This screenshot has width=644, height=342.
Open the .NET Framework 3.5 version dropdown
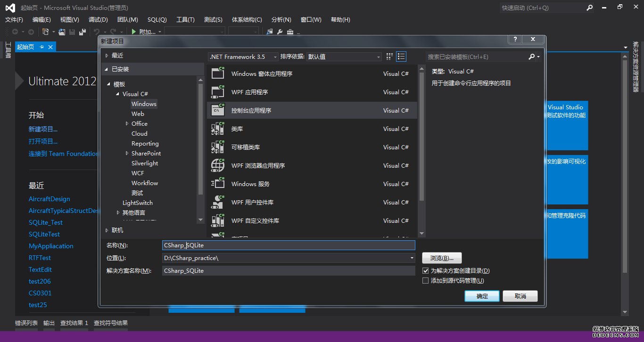pos(243,57)
